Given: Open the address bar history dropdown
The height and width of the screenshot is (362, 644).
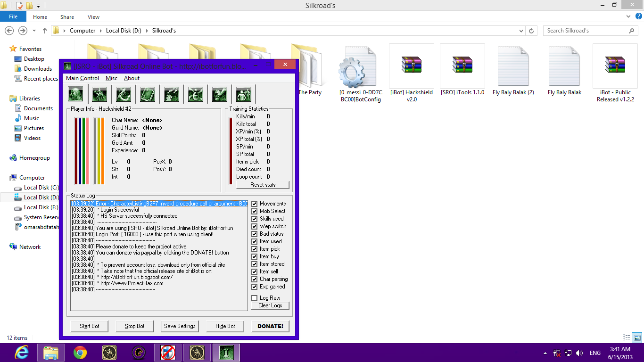Looking at the screenshot, I should 521,31.
